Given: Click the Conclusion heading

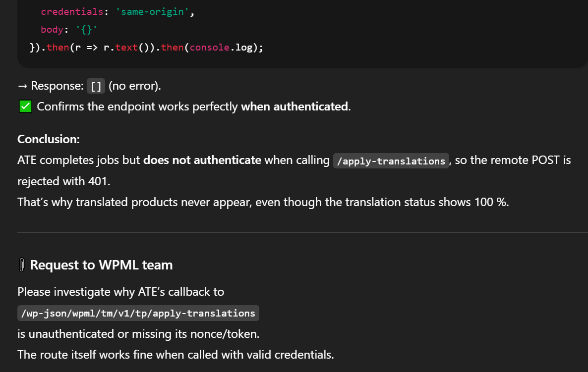Looking at the screenshot, I should [49, 139].
